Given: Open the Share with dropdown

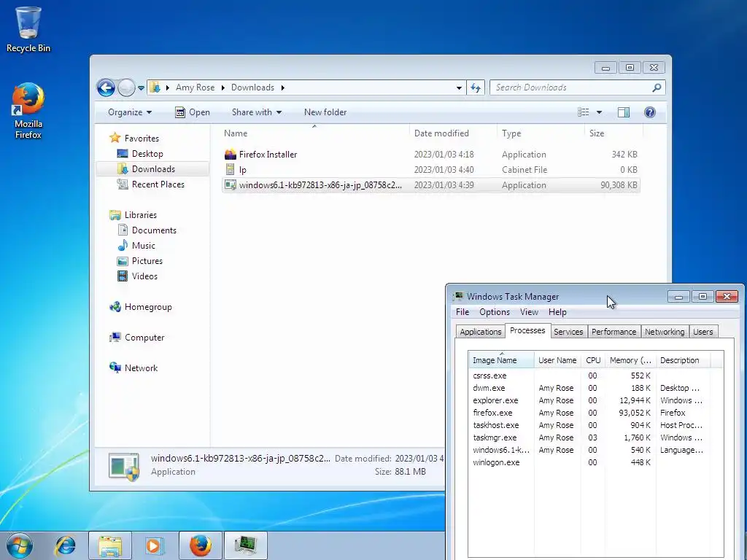Looking at the screenshot, I should click(256, 112).
